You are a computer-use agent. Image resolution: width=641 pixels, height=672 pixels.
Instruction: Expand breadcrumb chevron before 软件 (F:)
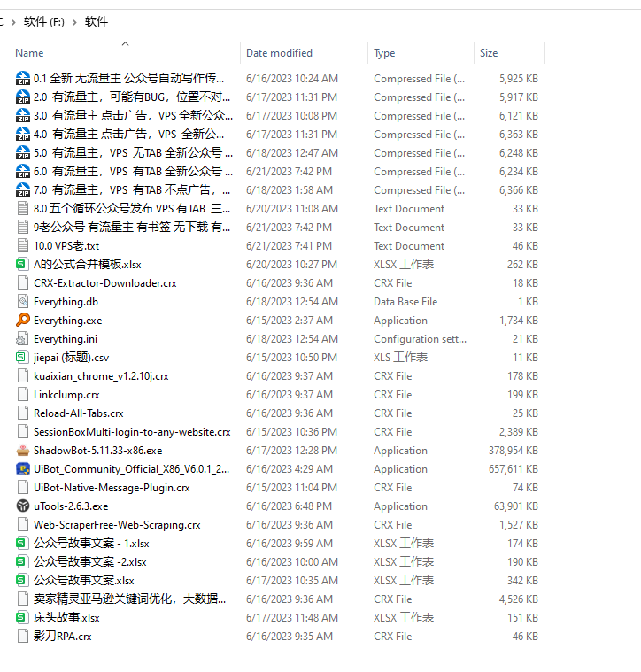[x=13, y=22]
